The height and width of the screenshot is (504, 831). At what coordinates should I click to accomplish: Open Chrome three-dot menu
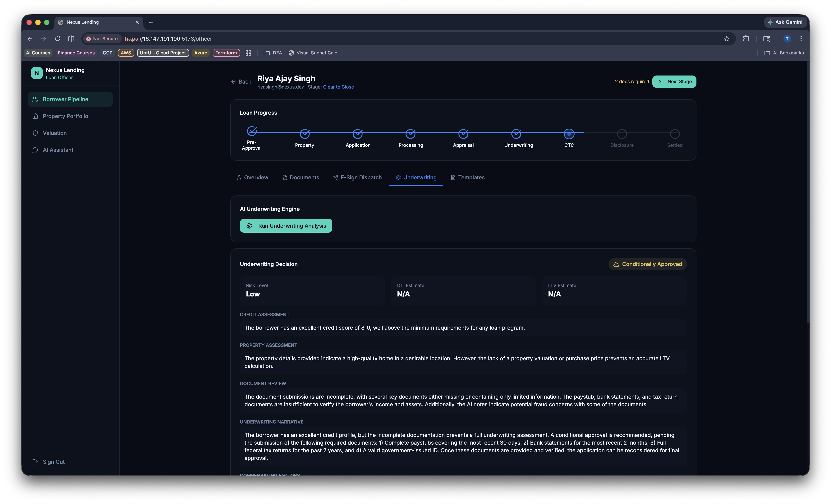tap(801, 39)
